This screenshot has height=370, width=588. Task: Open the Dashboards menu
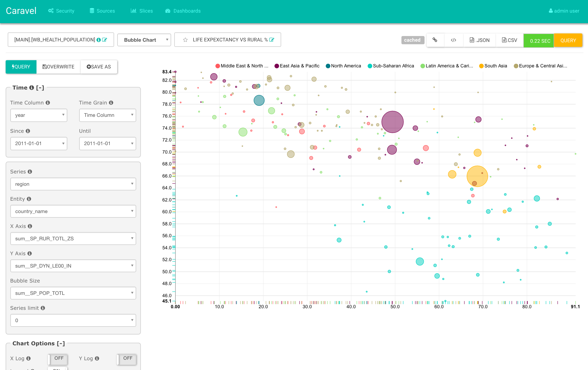pos(183,11)
